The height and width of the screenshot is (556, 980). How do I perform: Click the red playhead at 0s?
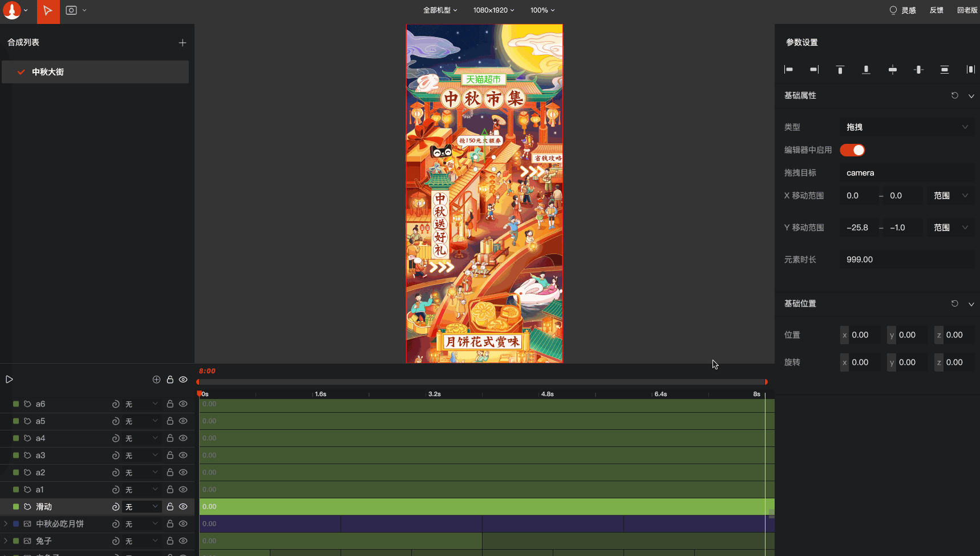pos(199,393)
